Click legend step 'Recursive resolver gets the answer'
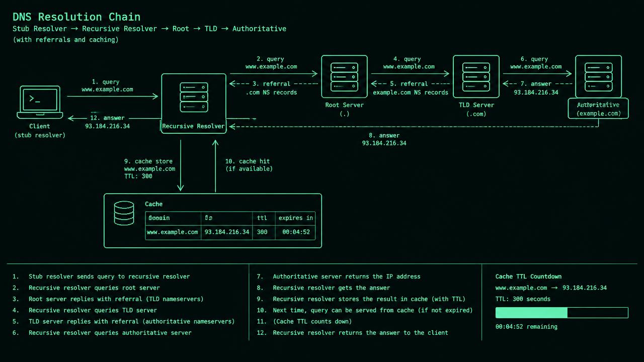The image size is (644, 362). pyautogui.click(x=332, y=288)
